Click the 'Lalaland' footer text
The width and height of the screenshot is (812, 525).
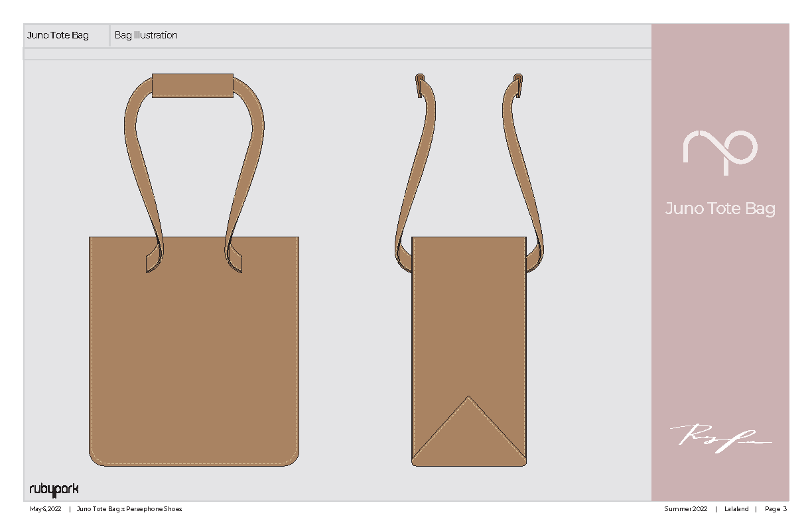pyautogui.click(x=736, y=509)
